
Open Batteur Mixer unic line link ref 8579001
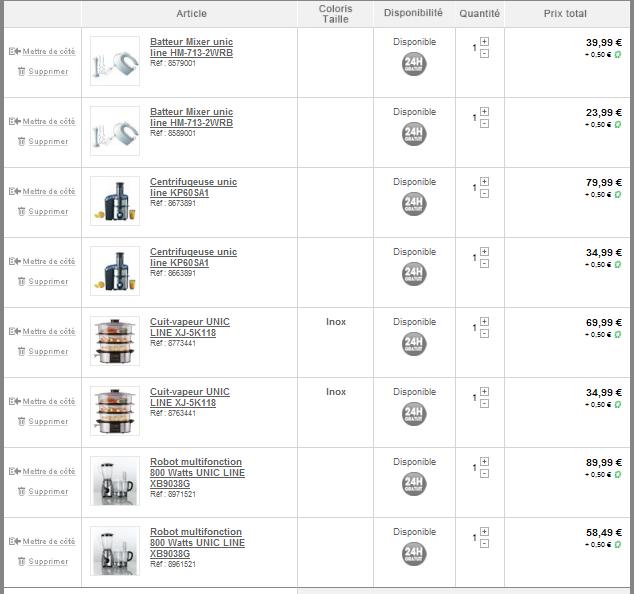click(x=191, y=47)
